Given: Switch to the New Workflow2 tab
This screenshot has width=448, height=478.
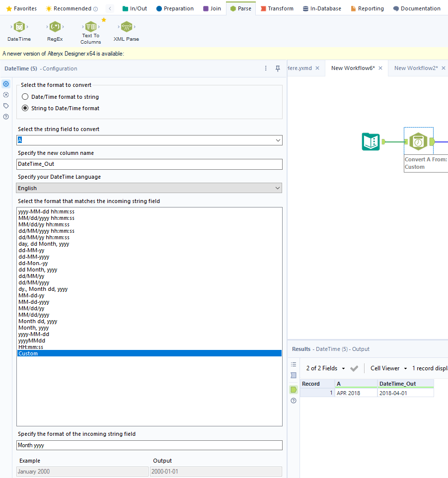Looking at the screenshot, I should point(417,68).
